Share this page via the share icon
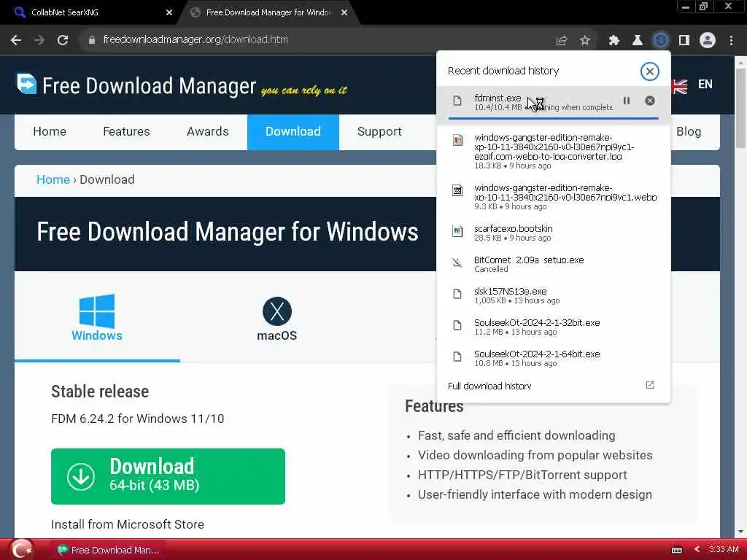The width and height of the screenshot is (747, 560). 562,41
